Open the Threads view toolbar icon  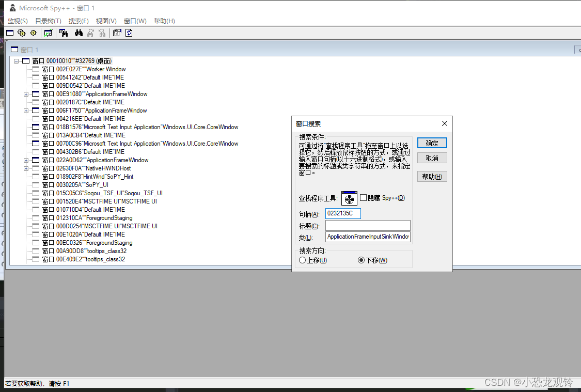coord(34,33)
